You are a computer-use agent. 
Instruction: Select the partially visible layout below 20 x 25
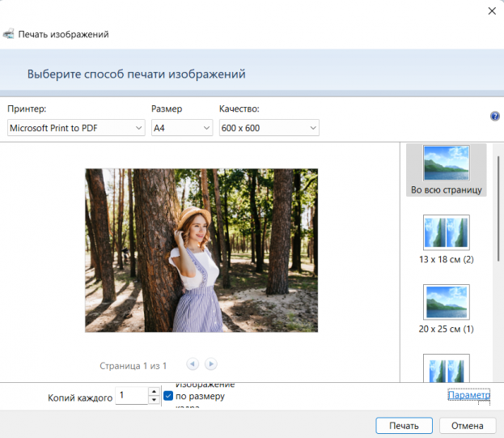pyautogui.click(x=446, y=368)
